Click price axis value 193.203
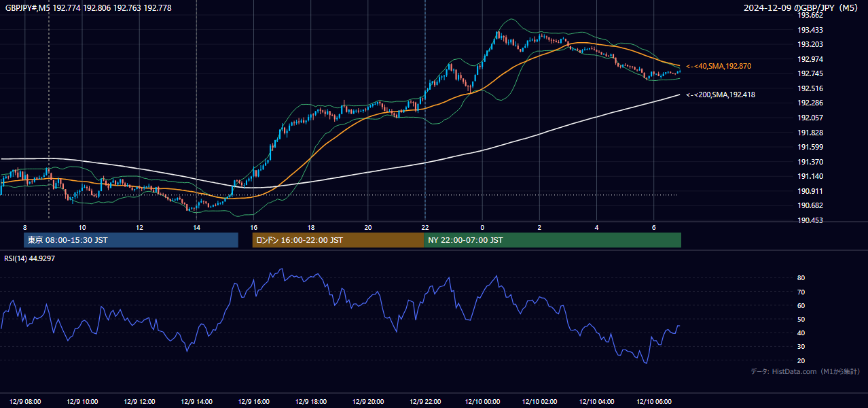Screen dimensions: 868x408 click(810, 44)
